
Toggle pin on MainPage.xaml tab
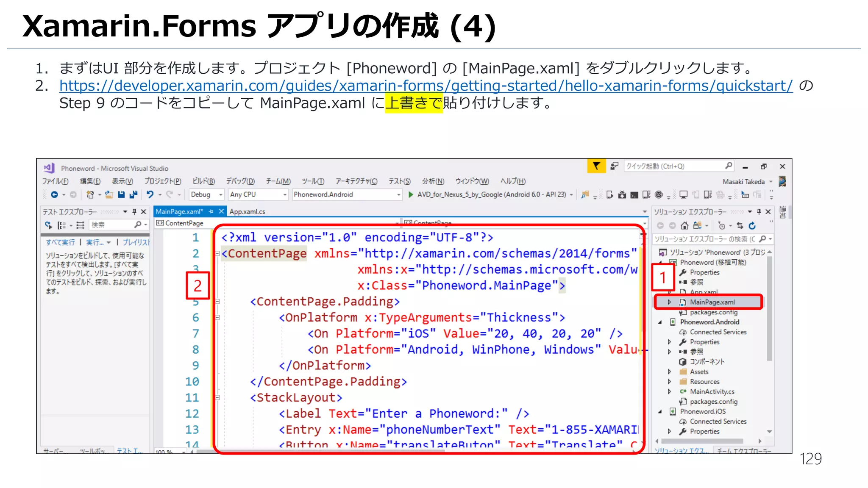(x=211, y=211)
